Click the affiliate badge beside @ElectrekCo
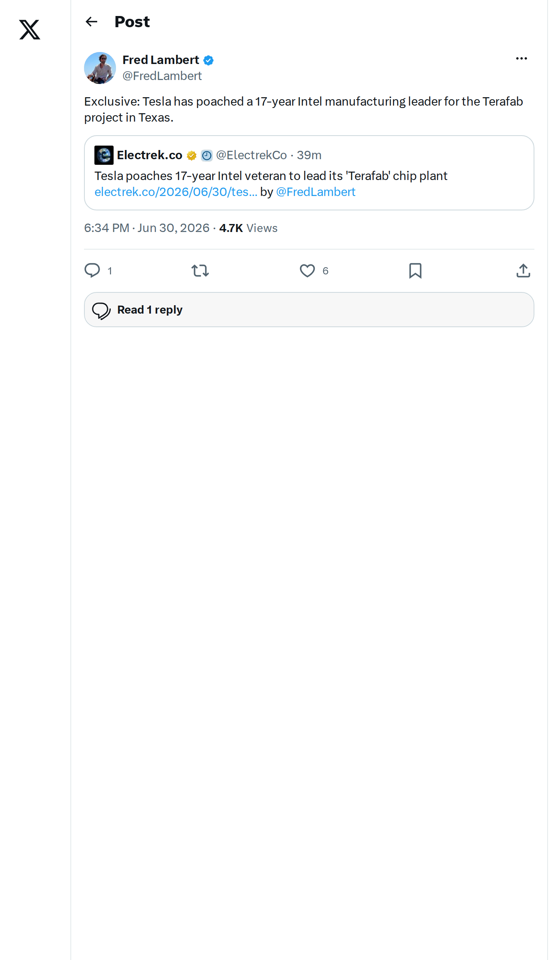This screenshot has height=960, width=560. click(206, 156)
